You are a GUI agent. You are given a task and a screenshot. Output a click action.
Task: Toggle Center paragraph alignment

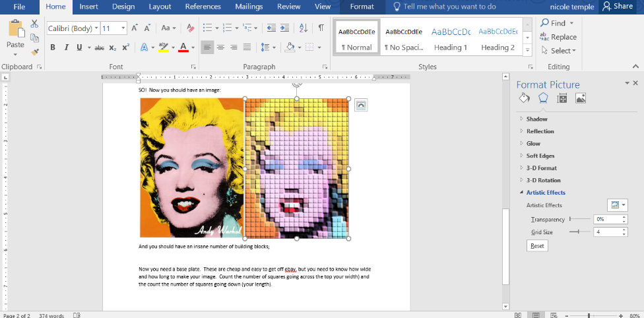[x=220, y=48]
